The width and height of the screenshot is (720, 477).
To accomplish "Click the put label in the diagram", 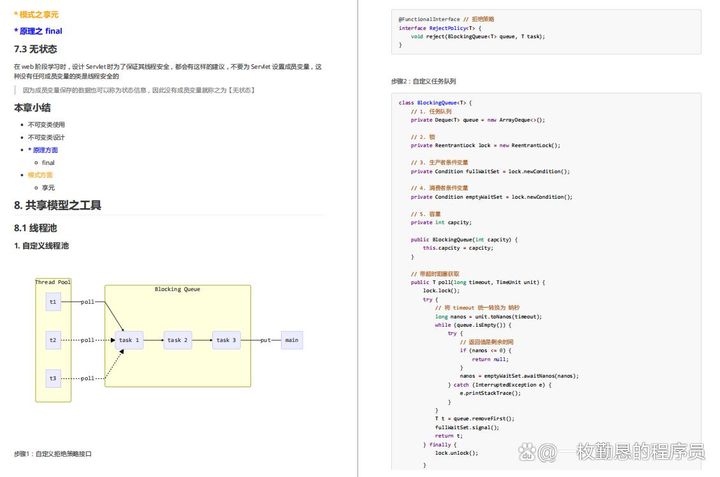I will pos(265,340).
